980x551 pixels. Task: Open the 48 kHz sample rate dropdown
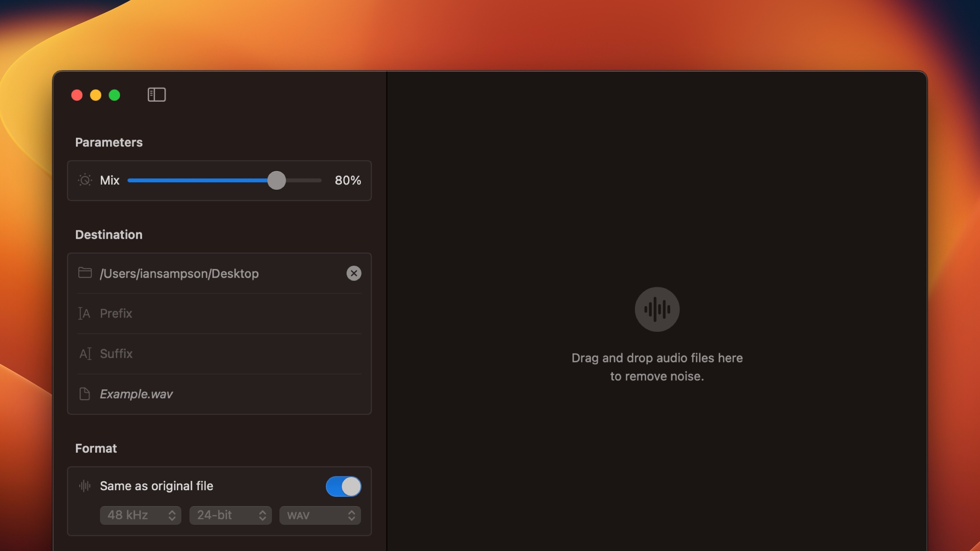coord(140,515)
